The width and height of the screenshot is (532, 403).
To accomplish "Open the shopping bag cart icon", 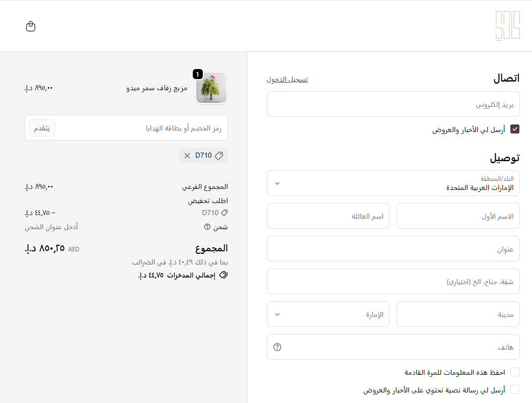I will coord(31,26).
